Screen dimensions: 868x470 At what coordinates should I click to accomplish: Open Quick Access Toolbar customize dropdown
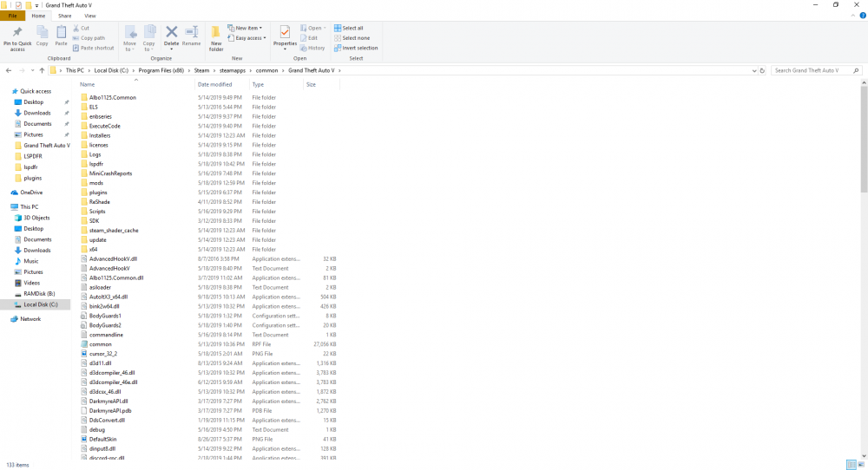[36, 5]
